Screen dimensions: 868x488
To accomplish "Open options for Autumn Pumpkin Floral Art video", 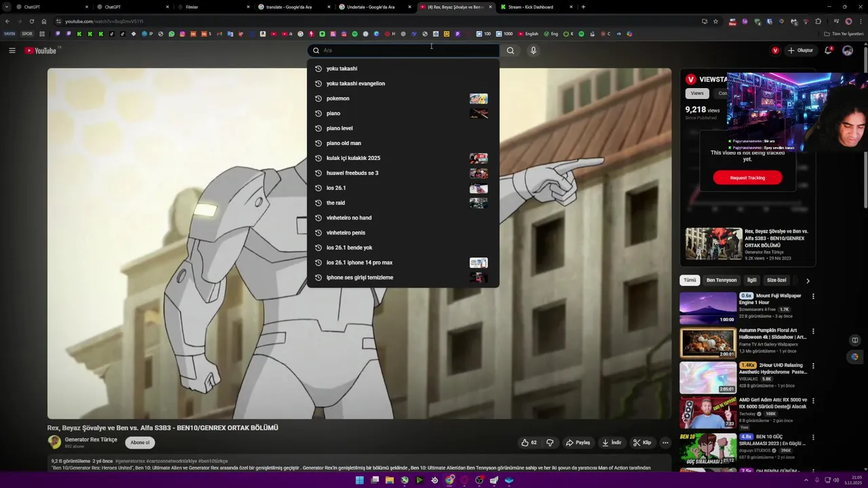I will click(813, 331).
